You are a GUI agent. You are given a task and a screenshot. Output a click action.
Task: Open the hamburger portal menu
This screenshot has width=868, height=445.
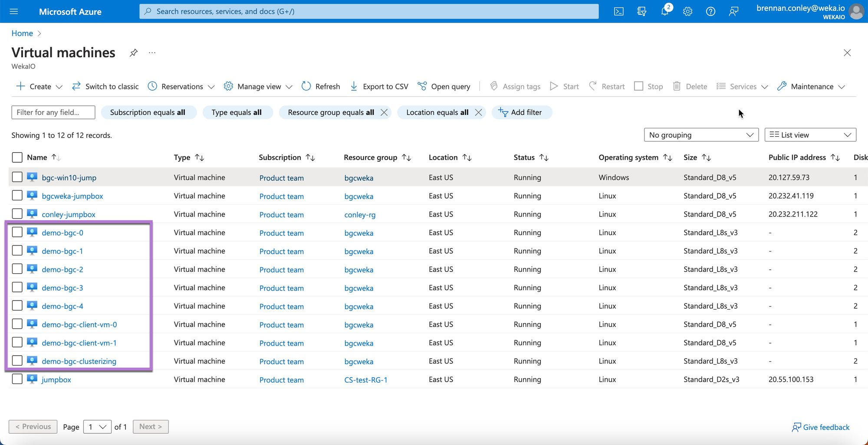[x=14, y=12]
